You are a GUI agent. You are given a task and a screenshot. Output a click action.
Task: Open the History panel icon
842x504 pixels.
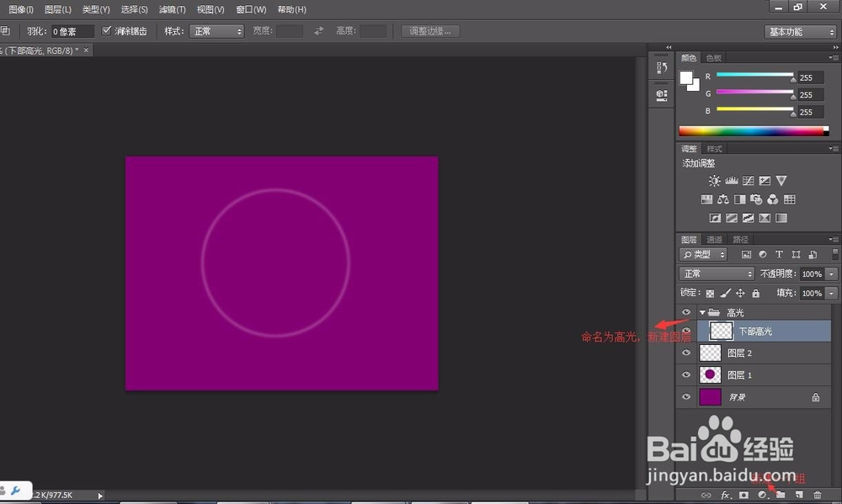[x=662, y=67]
